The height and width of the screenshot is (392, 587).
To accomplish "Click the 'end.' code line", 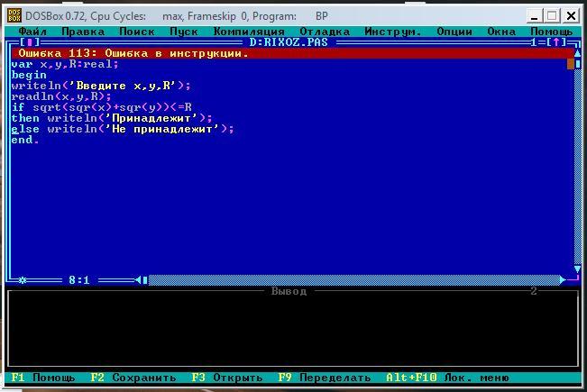I will [x=25, y=140].
